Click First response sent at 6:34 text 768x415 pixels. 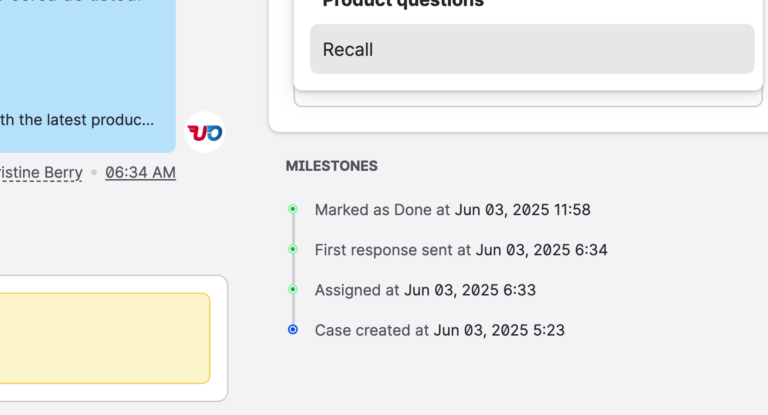coord(461,250)
